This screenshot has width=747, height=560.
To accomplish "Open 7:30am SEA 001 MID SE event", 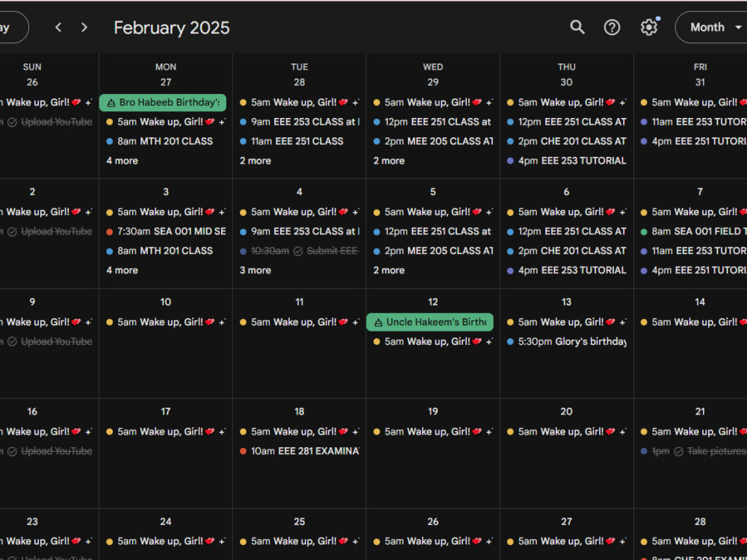I will click(x=164, y=231).
